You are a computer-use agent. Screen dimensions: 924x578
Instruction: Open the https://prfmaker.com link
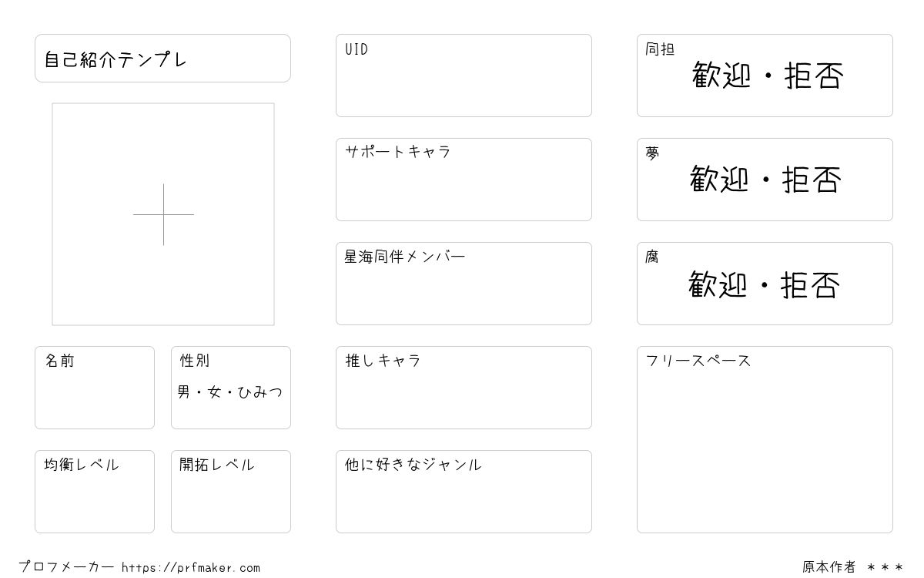click(191, 568)
